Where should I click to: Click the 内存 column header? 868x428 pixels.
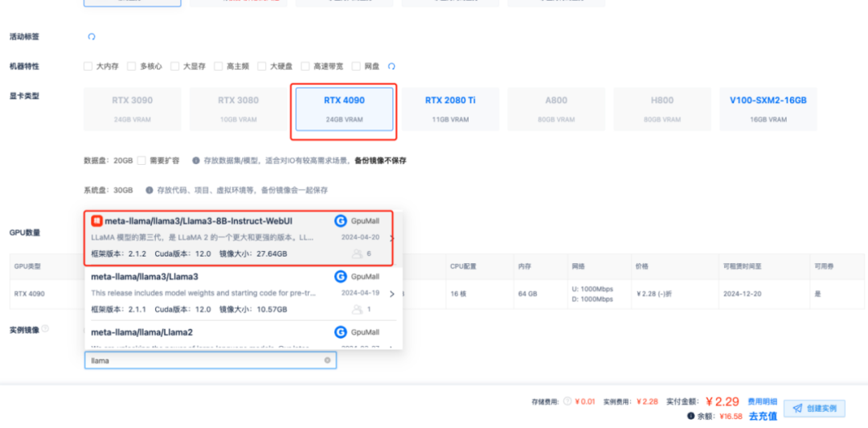click(x=525, y=266)
